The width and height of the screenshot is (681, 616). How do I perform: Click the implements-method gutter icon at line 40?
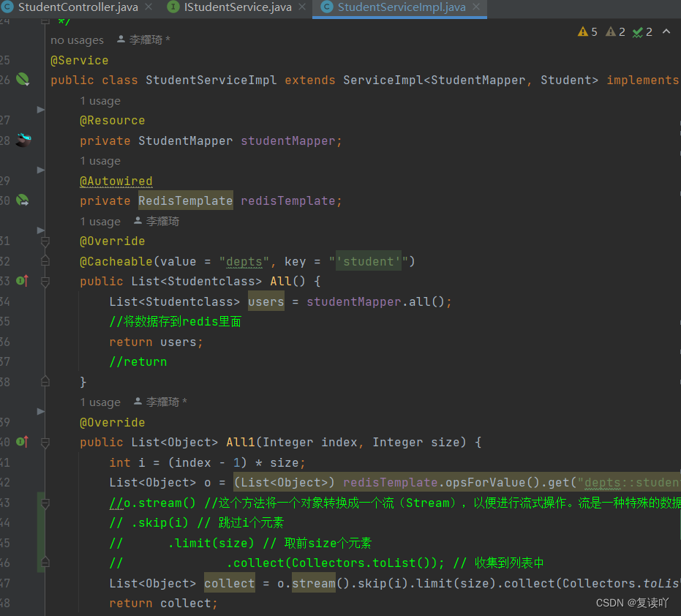[23, 442]
